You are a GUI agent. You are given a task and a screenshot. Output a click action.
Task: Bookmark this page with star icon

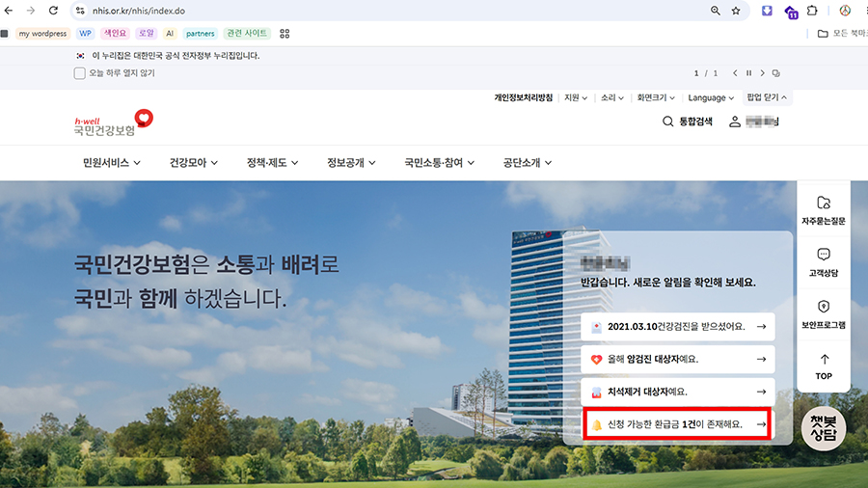point(736,11)
